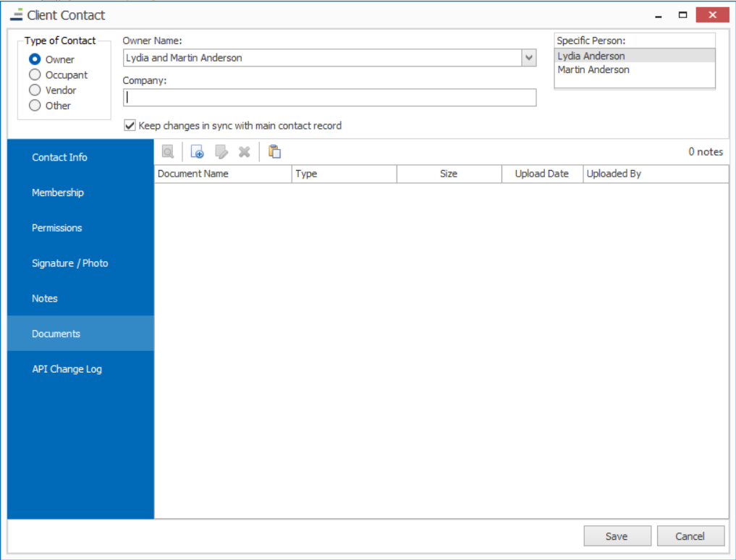The image size is (736, 560).
Task: Click the add new document icon
Action: click(x=197, y=151)
